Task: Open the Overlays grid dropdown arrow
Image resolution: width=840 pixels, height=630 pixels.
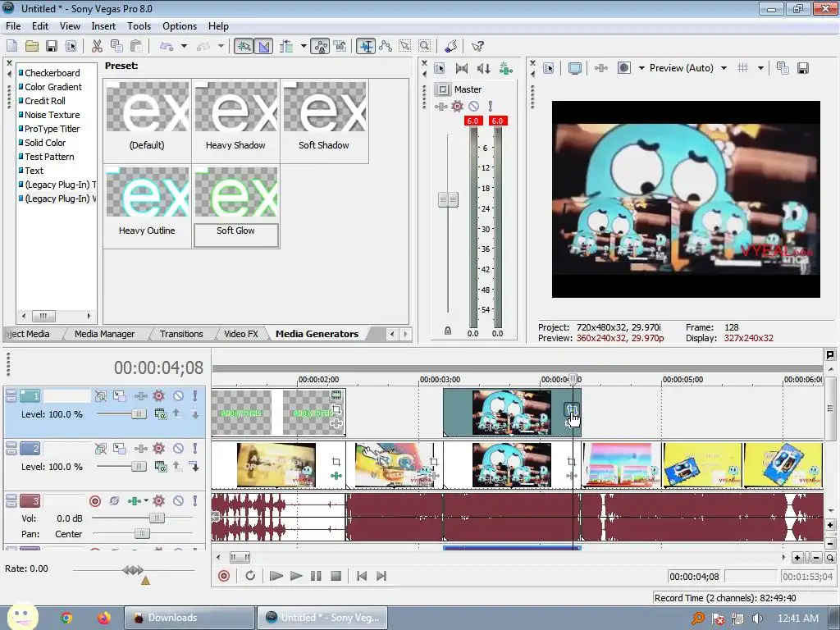Action: (760, 68)
